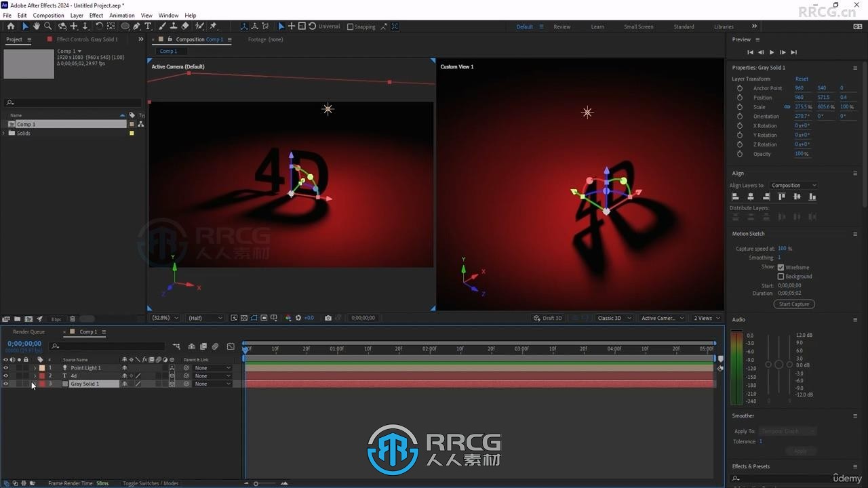This screenshot has width=868, height=488.
Task: Select the Clone Stamp tool
Action: click(174, 26)
